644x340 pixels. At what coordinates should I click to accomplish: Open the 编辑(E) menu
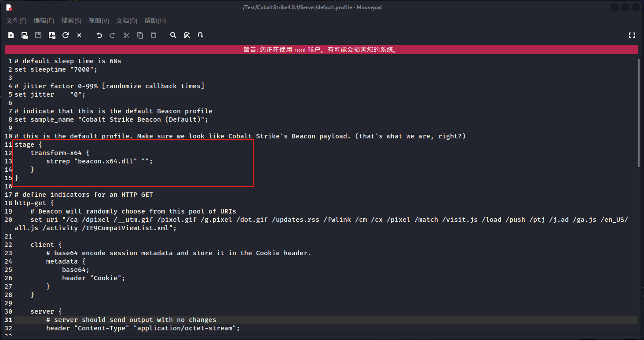click(44, 21)
